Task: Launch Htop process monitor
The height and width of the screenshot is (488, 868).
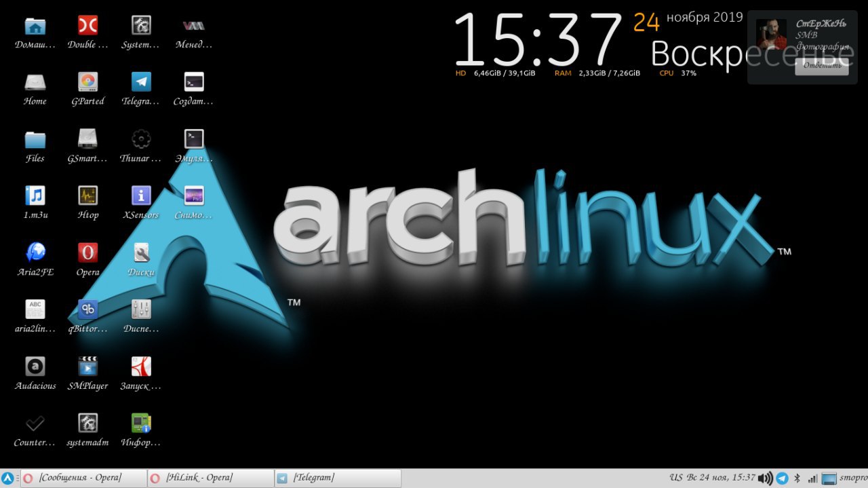Action: tap(87, 196)
